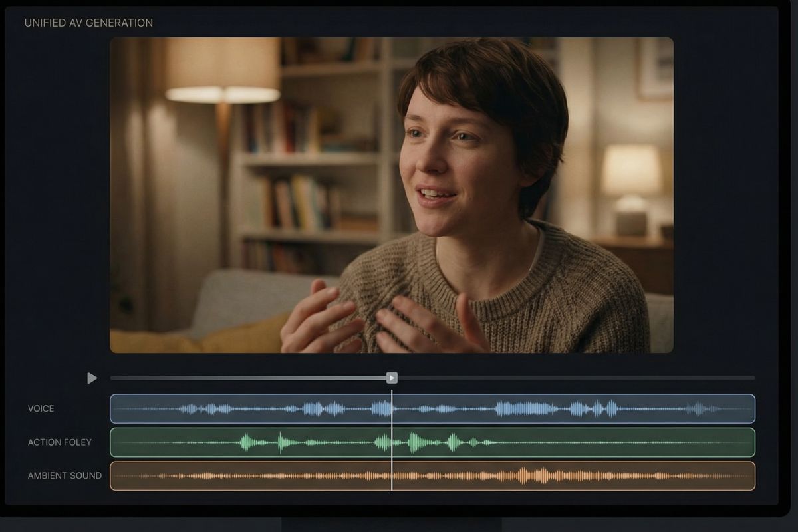Grab the playhead handle on the scrub bar
This screenshot has height=532, width=798.
click(x=392, y=378)
